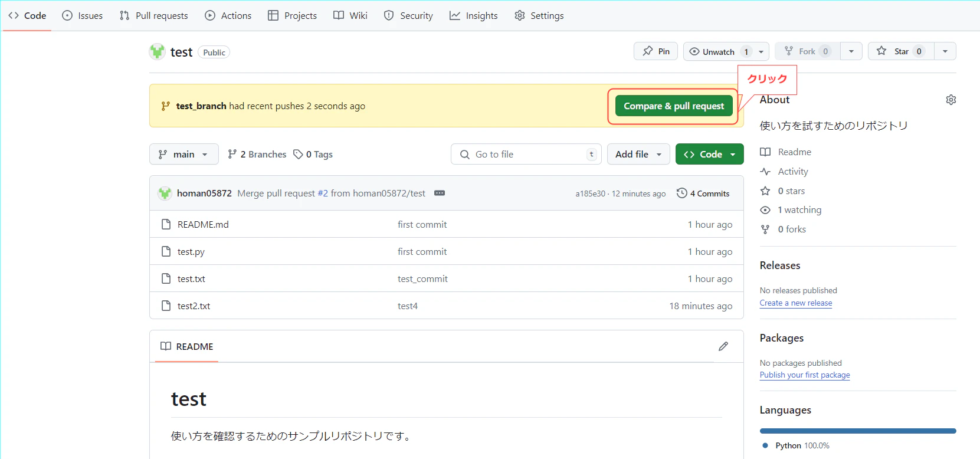Open the test_branch link in the banner

[x=201, y=106]
